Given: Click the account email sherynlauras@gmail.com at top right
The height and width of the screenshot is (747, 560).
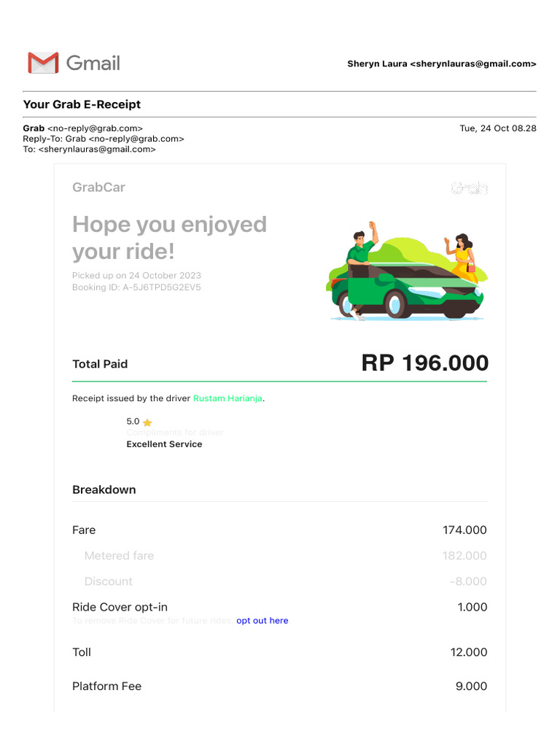Looking at the screenshot, I should pos(473,64).
